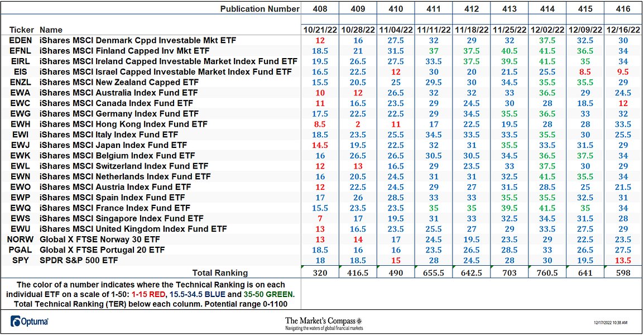Select iShares MSCI Hong Kong Index Fund ETF

pos(124,124)
